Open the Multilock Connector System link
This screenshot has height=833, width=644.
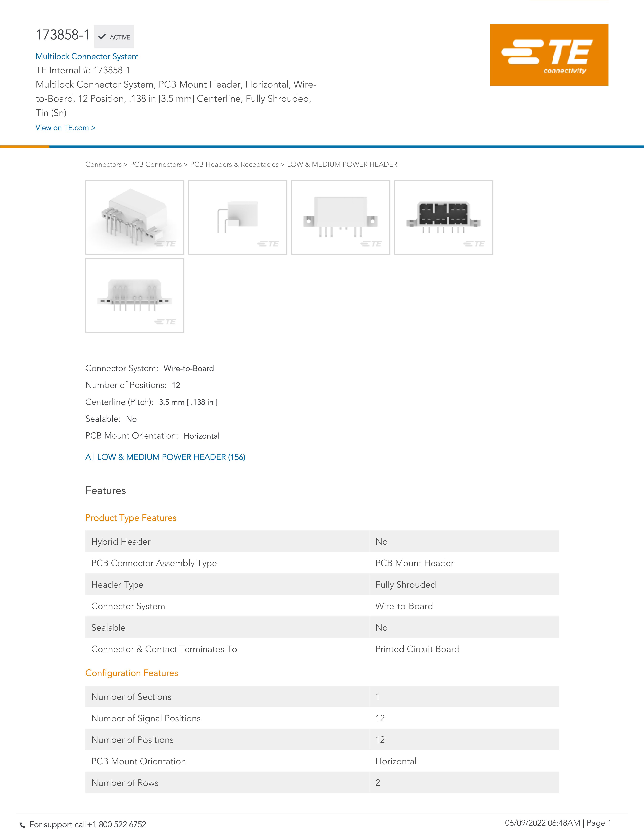87,56
